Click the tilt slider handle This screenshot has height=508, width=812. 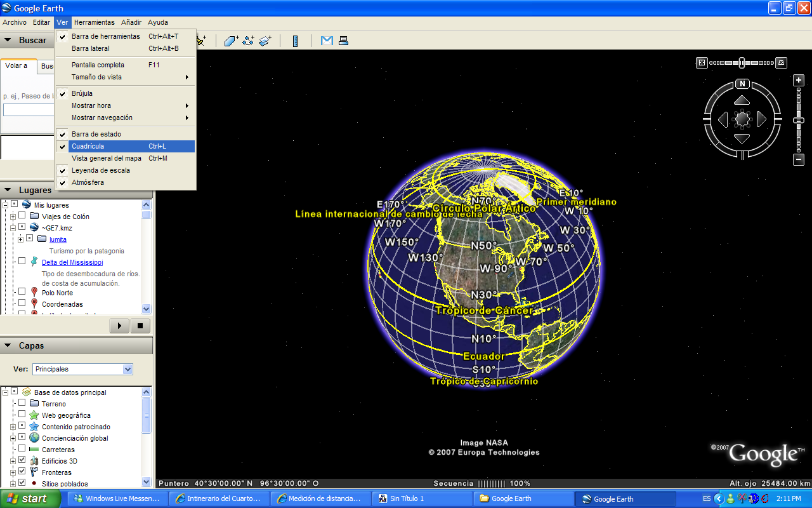tap(742, 62)
